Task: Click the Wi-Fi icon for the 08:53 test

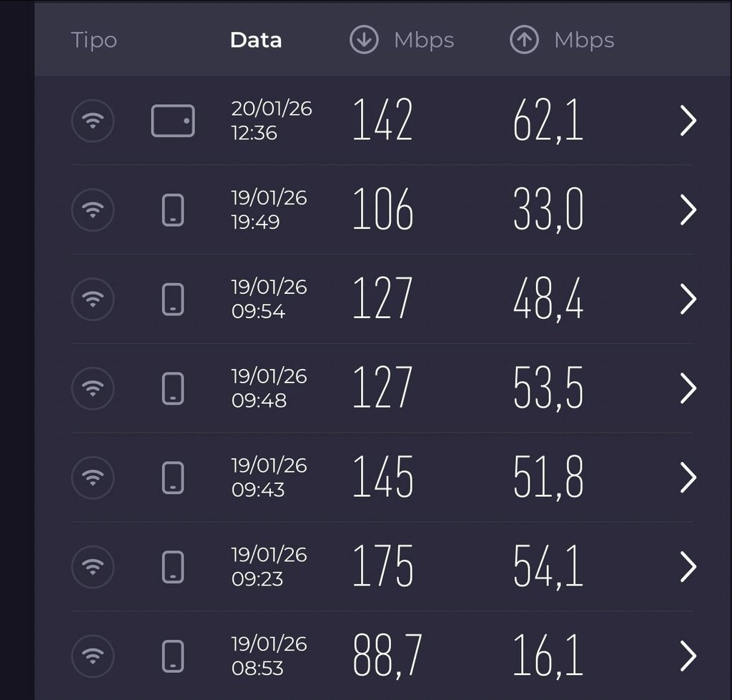Action: click(x=93, y=655)
